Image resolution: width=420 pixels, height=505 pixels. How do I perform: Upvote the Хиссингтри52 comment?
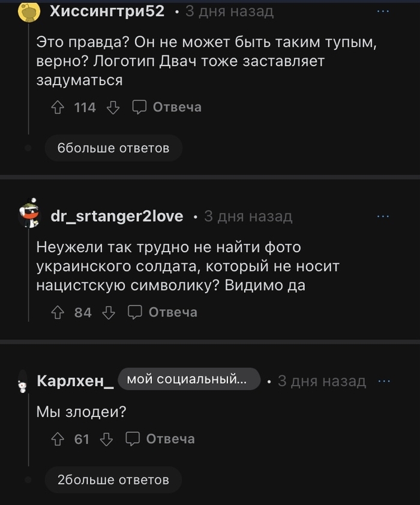[x=58, y=107]
